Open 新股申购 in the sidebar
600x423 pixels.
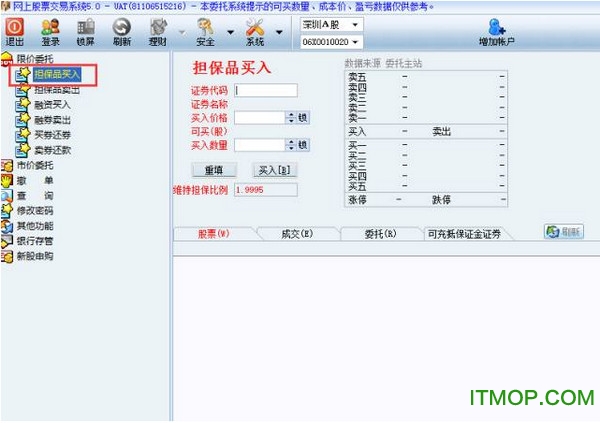point(35,256)
